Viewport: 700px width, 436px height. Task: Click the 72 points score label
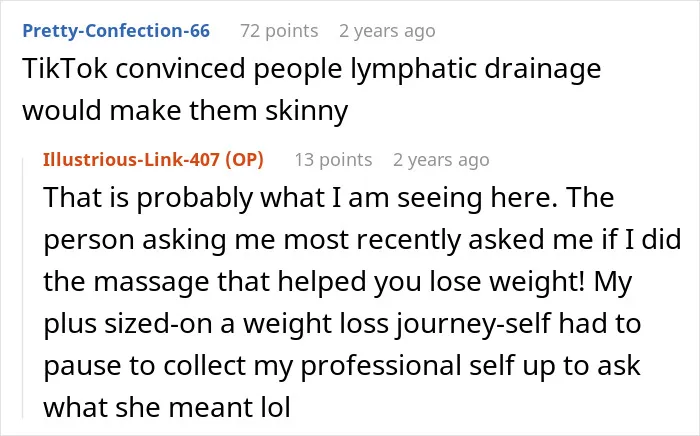(279, 31)
